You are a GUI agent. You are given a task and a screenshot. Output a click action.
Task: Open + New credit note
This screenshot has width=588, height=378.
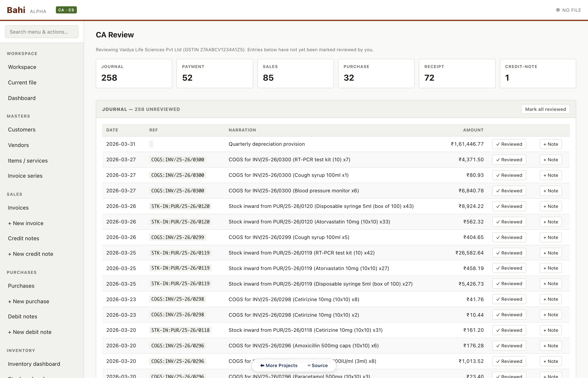click(x=30, y=254)
